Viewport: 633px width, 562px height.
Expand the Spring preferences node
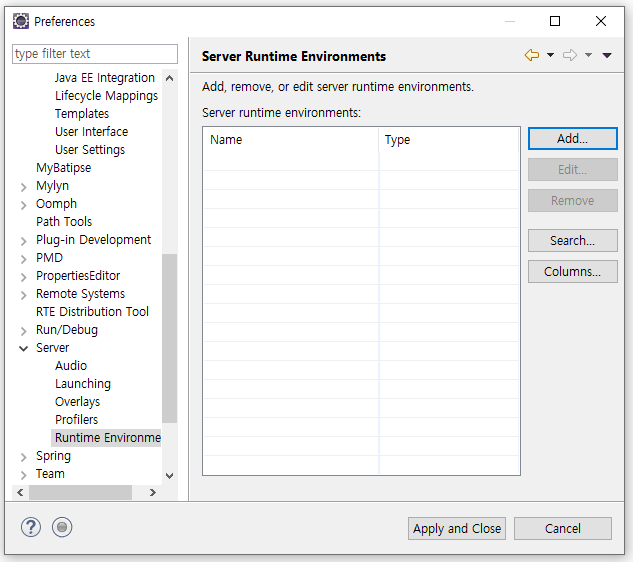(24, 456)
